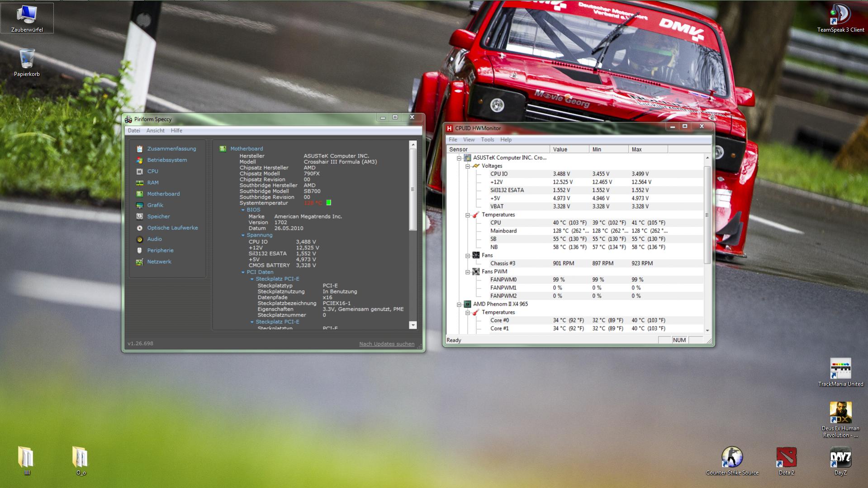Open the Help menu in HWMonitor

pyautogui.click(x=506, y=140)
